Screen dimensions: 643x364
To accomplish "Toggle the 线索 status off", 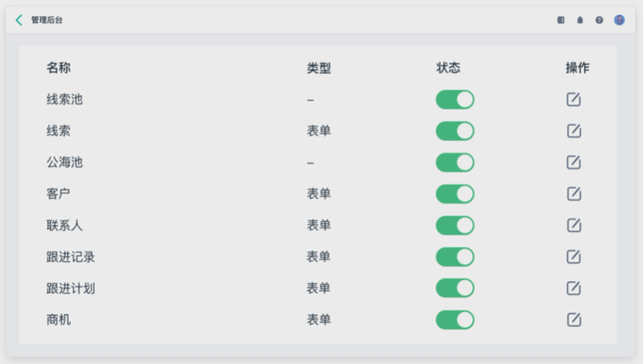I will pos(455,131).
